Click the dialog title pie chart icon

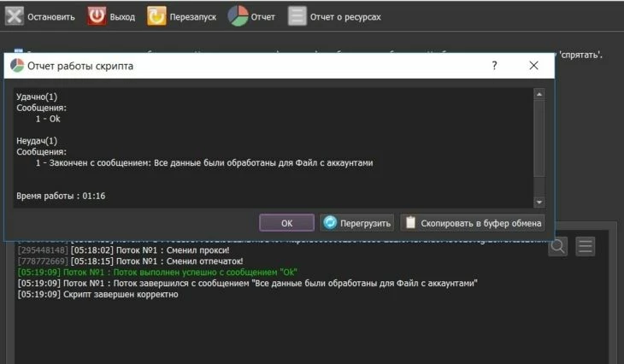[17, 66]
